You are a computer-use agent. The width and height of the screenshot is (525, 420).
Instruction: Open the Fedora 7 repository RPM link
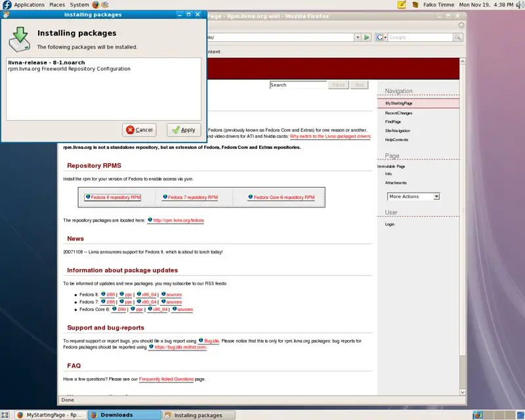[x=193, y=198]
